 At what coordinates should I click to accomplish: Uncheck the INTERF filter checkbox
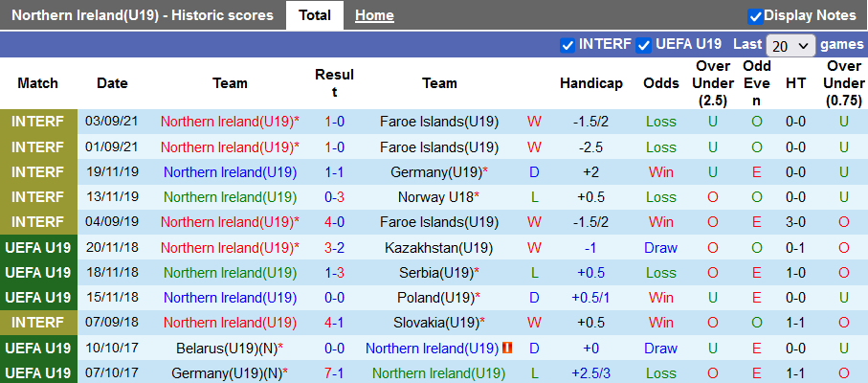click(568, 44)
